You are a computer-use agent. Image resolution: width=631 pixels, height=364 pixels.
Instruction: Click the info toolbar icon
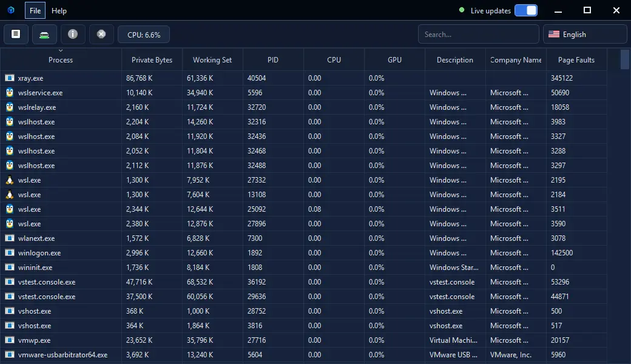tap(73, 34)
